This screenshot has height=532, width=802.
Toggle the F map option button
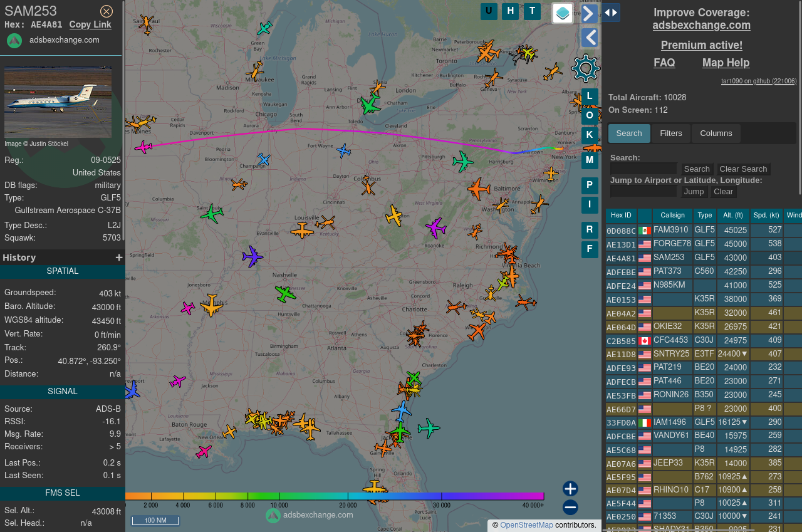(x=590, y=249)
